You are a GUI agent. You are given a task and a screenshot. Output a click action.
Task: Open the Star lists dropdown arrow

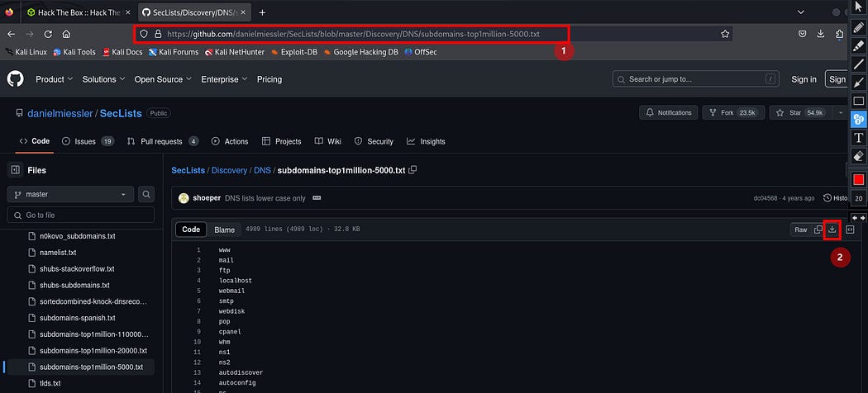click(841, 113)
